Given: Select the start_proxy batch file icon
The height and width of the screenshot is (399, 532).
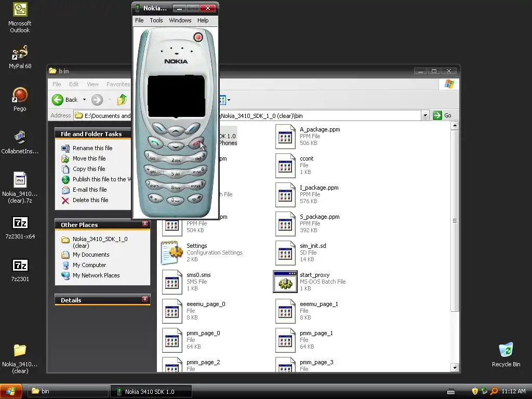Looking at the screenshot, I should click(285, 282).
